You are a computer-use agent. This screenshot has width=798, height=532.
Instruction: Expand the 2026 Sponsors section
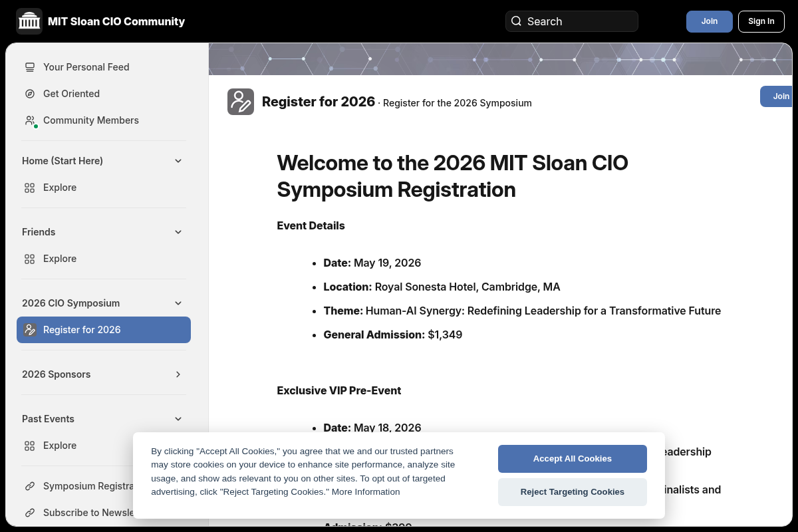(178, 374)
